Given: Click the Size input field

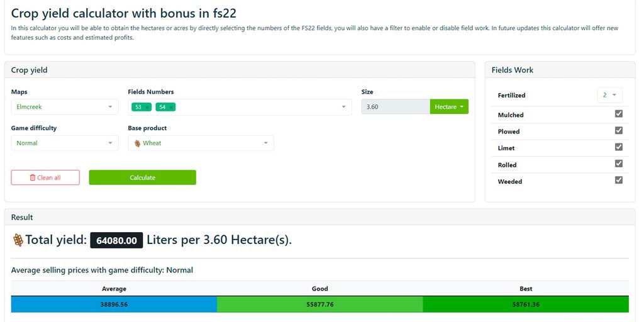Looking at the screenshot, I should (x=396, y=107).
